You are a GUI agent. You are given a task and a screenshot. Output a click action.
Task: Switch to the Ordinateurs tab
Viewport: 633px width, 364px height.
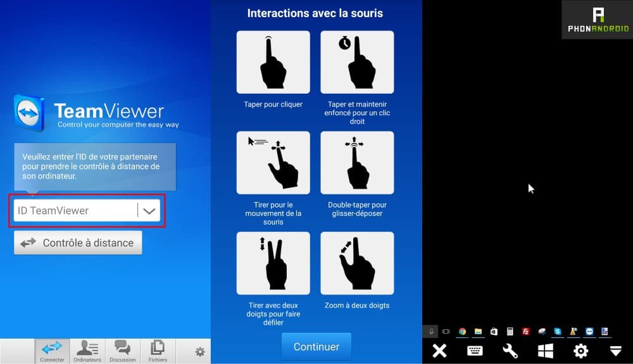tap(87, 351)
